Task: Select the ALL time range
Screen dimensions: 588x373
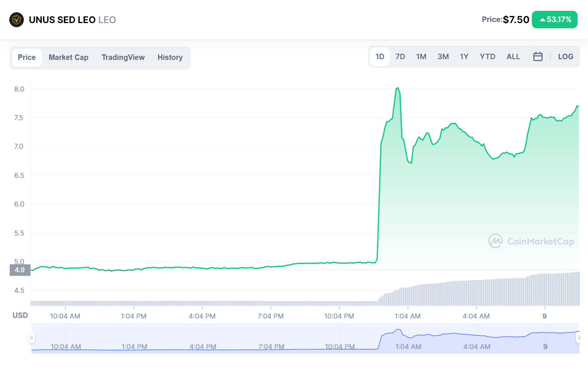Action: [x=513, y=57]
